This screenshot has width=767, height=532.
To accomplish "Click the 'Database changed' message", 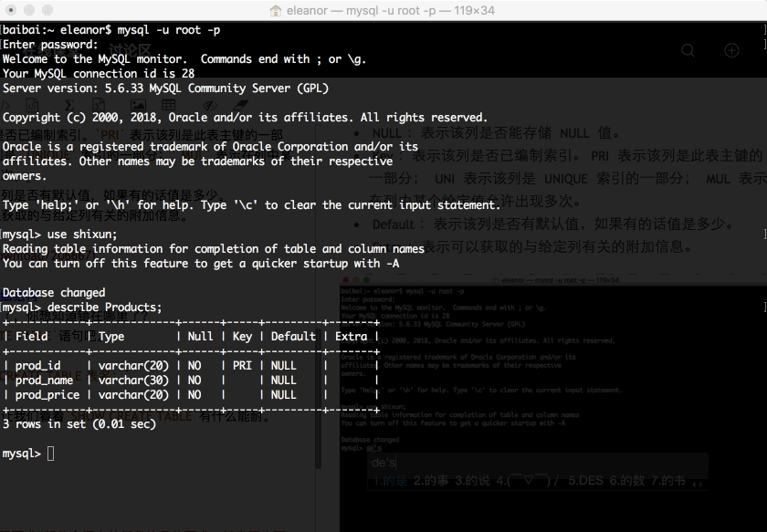I will click(x=54, y=293).
